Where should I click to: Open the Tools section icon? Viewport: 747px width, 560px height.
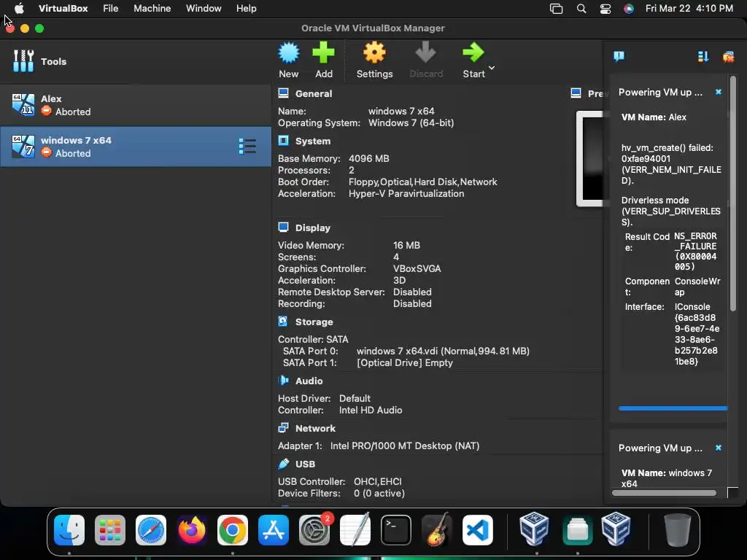(23, 61)
